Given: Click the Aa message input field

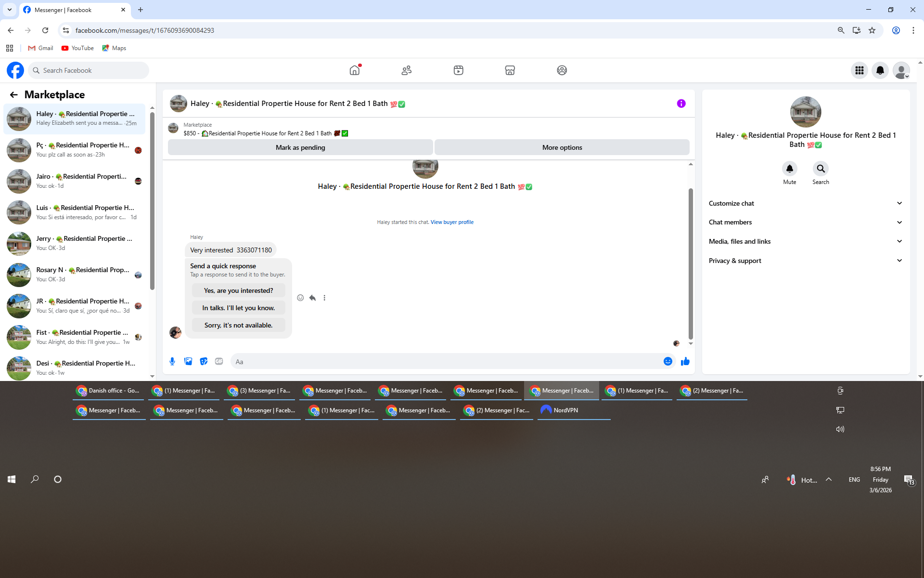Looking at the screenshot, I should pyautogui.click(x=445, y=362).
